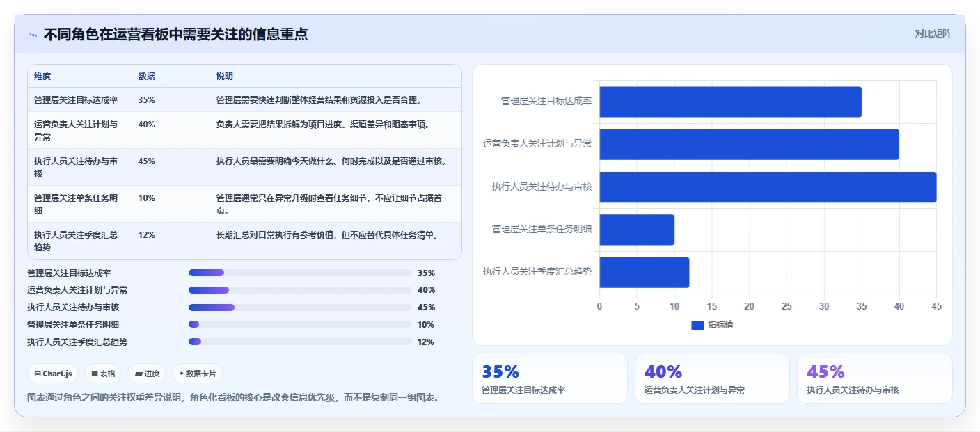This screenshot has height=432, width=980.
Task: Click the 管理层关注单条任务明细 progress bar
Action: pos(300,324)
